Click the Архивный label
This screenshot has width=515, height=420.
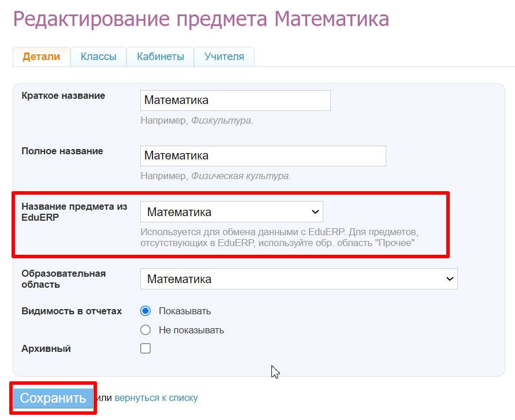(46, 349)
